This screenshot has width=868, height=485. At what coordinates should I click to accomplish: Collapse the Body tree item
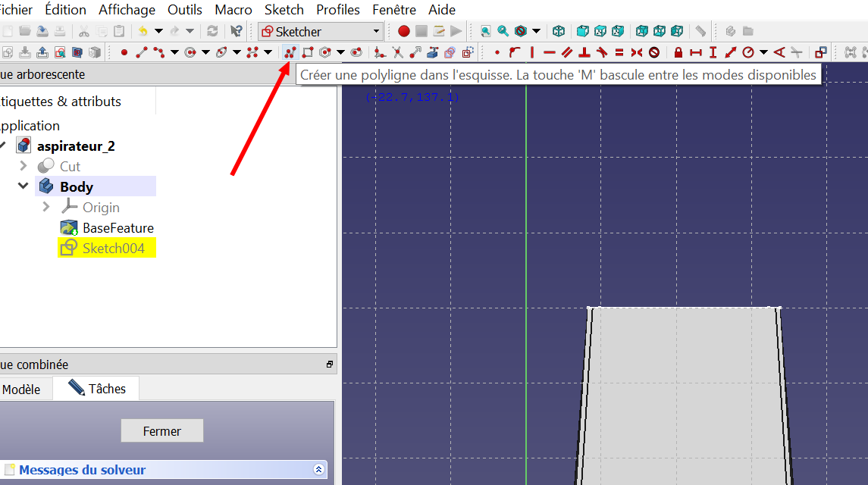tap(24, 186)
